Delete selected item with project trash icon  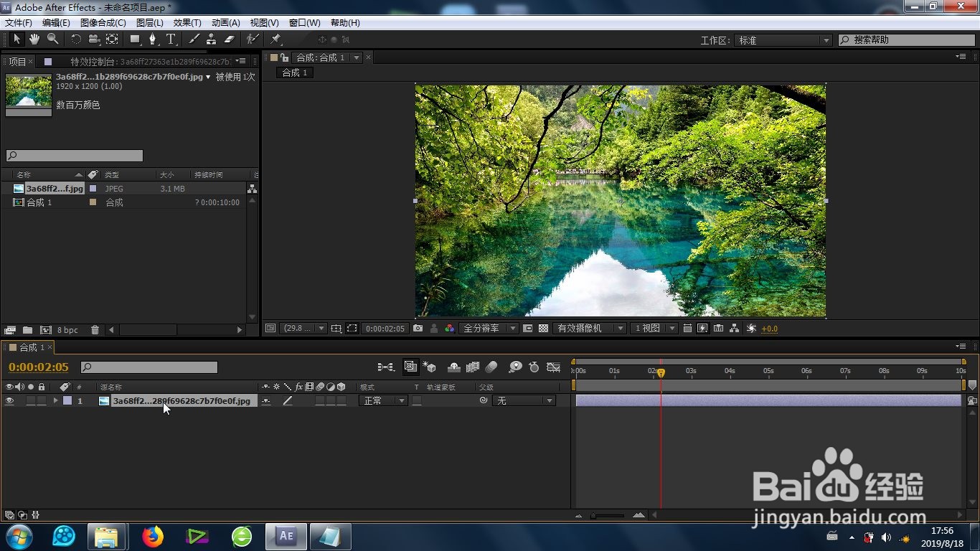(95, 330)
